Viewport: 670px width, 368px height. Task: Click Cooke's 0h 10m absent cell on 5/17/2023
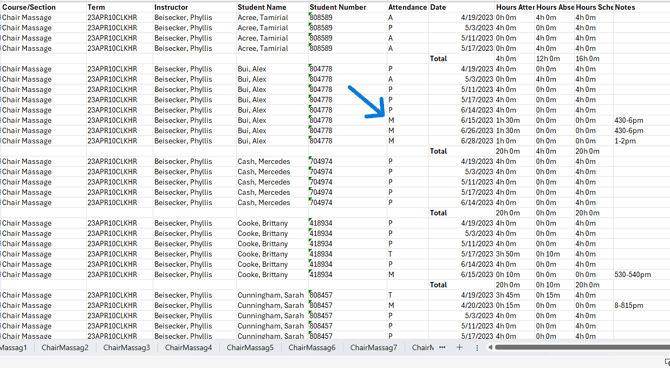555,254
